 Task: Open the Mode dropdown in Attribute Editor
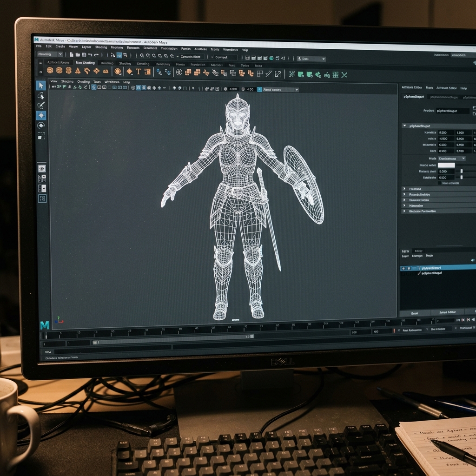(452, 159)
